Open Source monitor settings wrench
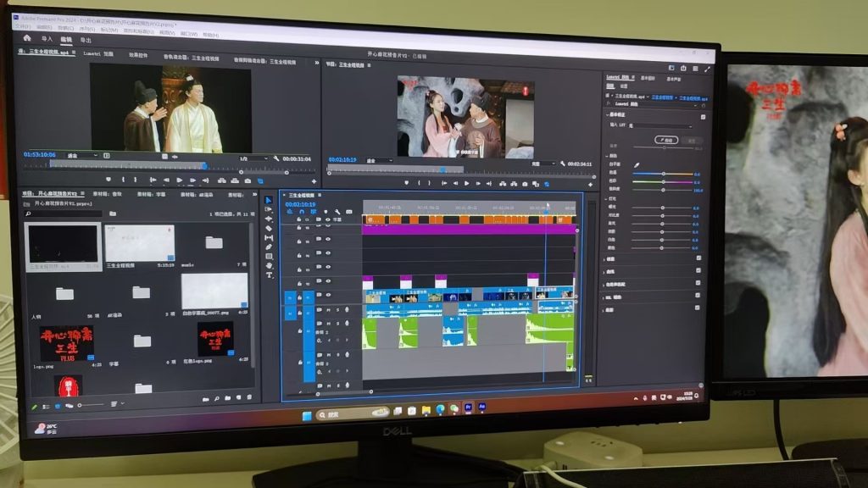This screenshot has height=488, width=868. pyautogui.click(x=275, y=158)
